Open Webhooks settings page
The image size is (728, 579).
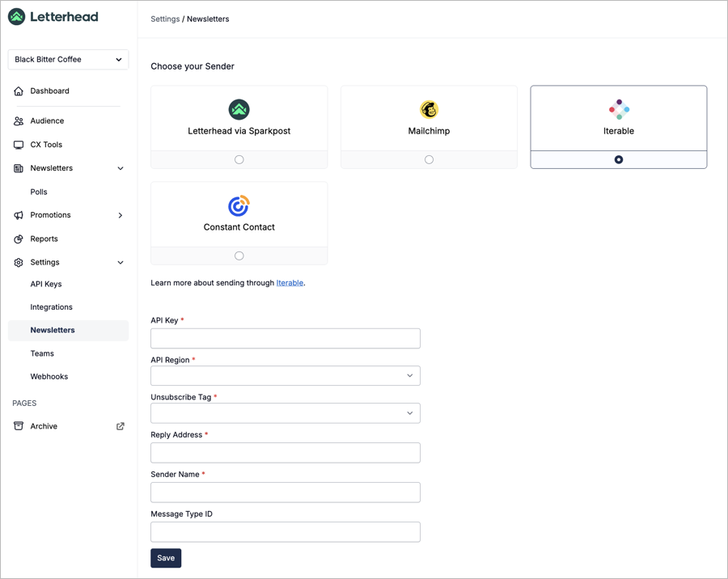click(49, 377)
